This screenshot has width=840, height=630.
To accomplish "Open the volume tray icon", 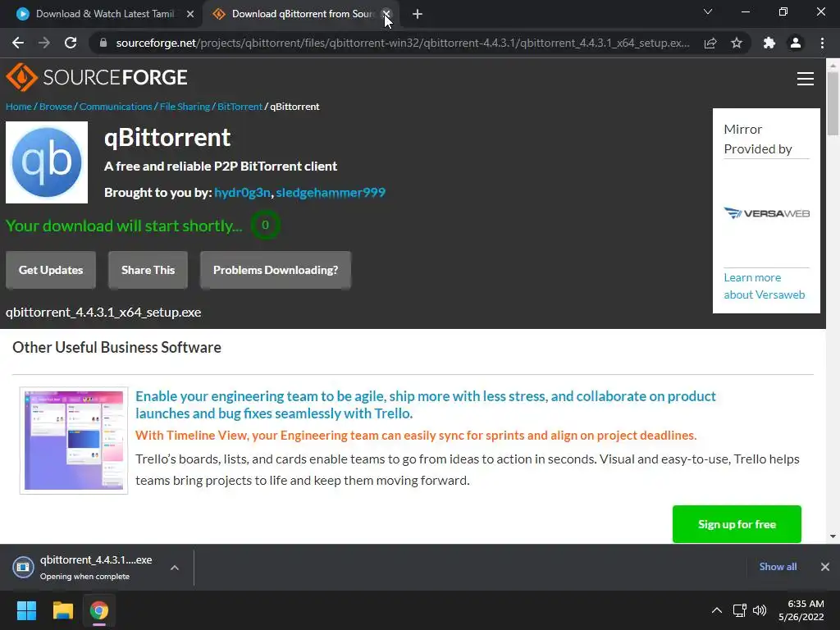I will (x=760, y=610).
